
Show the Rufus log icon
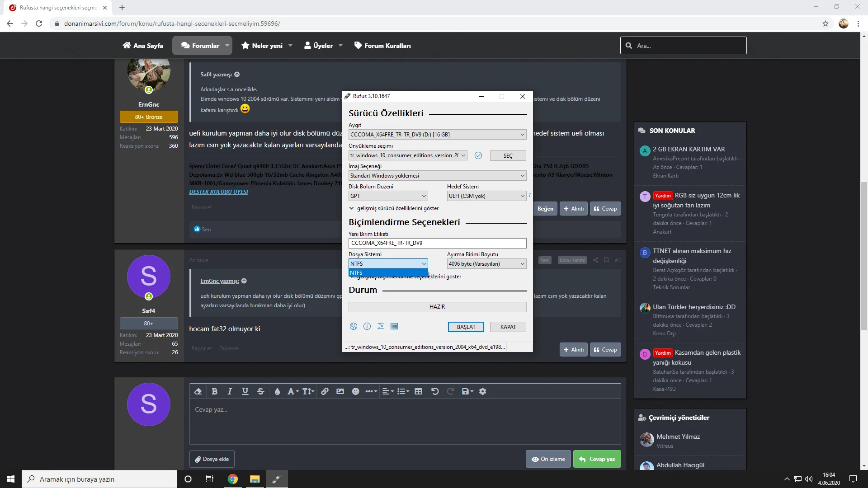(x=394, y=326)
